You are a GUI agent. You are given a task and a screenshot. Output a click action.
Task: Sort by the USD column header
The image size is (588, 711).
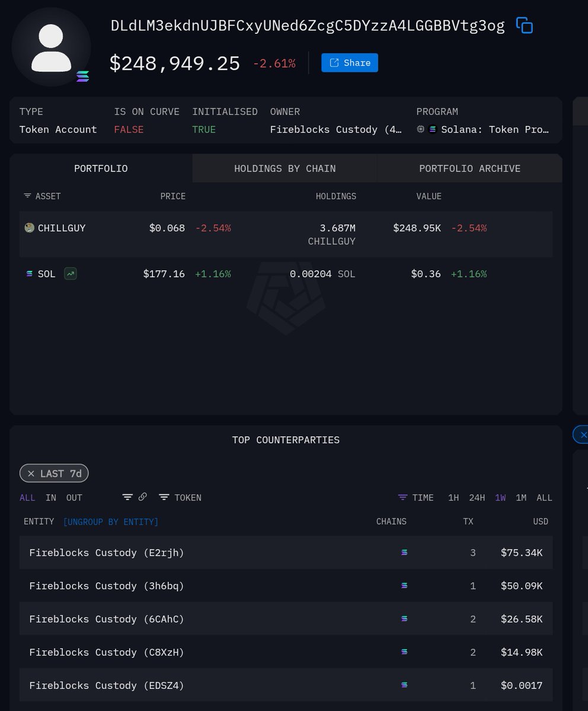[541, 522]
